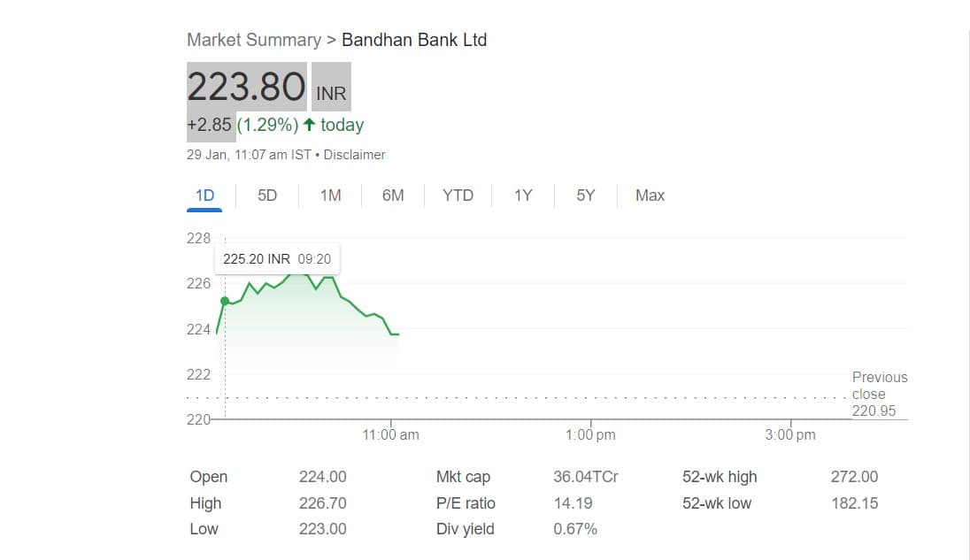Screen dimensions: 970x560
Task: Click the chart data point at 09:20
Action: point(225,301)
